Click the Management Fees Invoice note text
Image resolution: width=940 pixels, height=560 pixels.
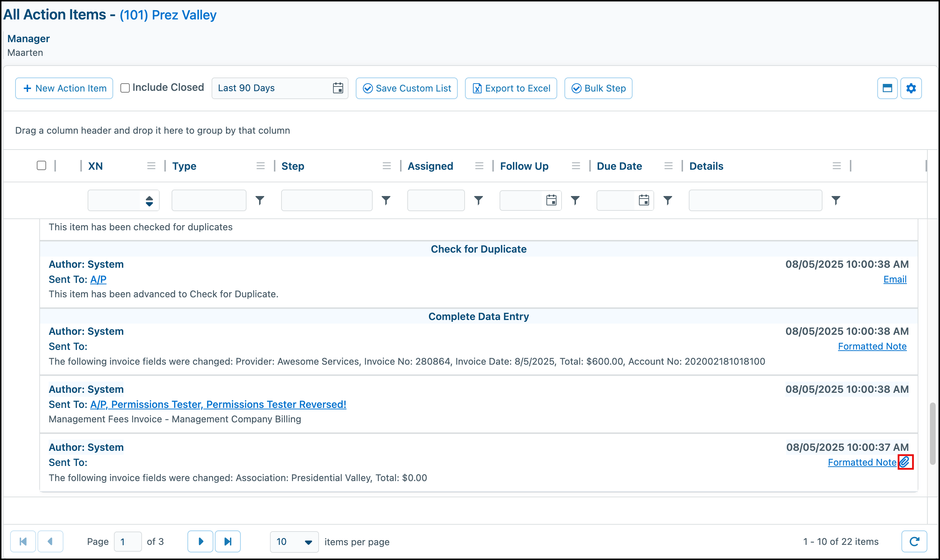tap(175, 419)
